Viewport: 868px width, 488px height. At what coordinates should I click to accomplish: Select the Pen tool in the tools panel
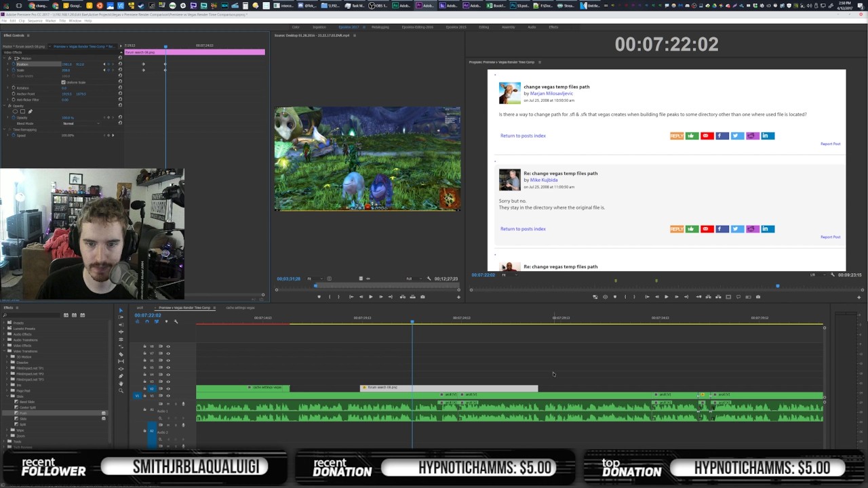(x=121, y=376)
